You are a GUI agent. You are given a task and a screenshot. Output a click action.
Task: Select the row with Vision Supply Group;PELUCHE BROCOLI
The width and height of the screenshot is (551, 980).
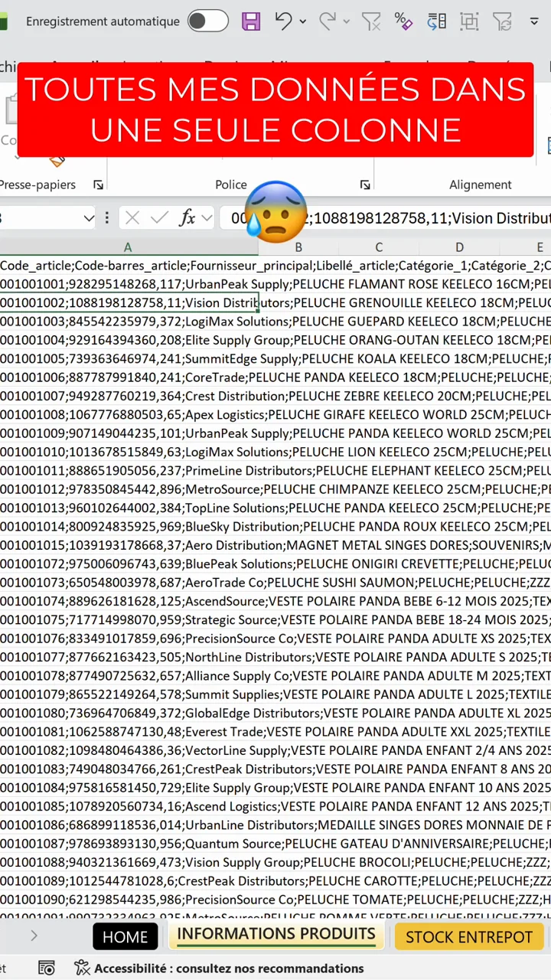click(x=275, y=862)
